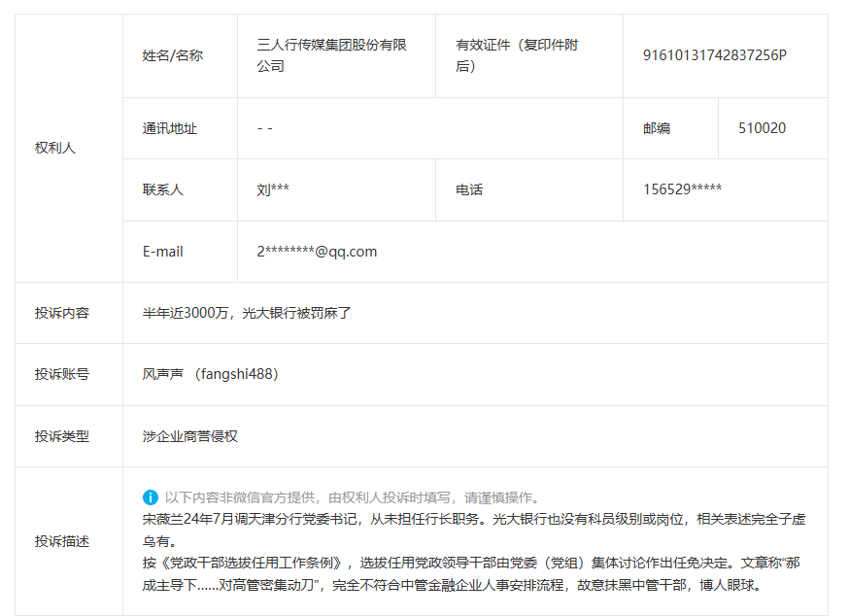Click notice 以下内容非微信官方提供
Screen dimensions: 849x616
[x=352, y=497]
